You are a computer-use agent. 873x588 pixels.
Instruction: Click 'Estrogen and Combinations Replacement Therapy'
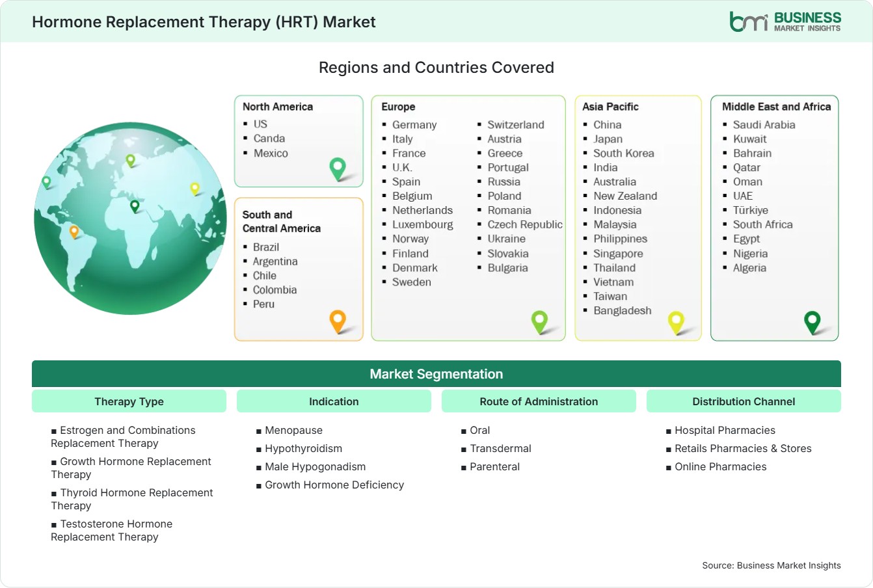pyautogui.click(x=123, y=437)
